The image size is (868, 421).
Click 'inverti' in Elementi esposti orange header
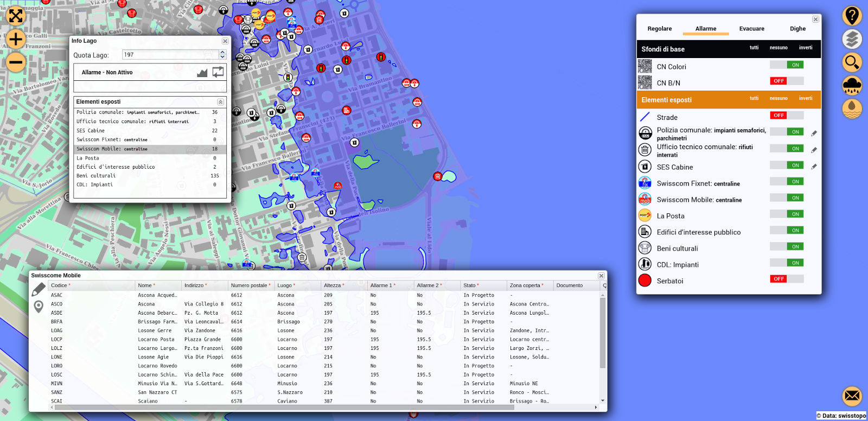806,98
